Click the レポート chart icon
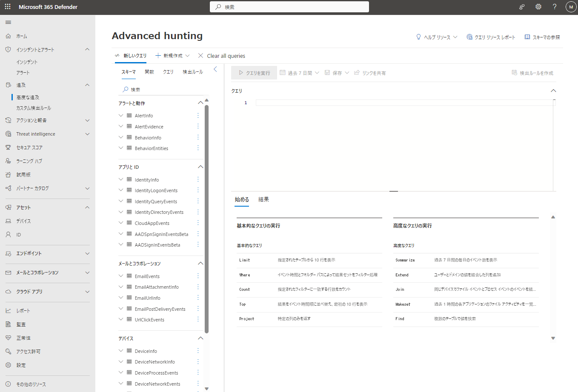Image resolution: width=578 pixels, height=392 pixels. coord(8,311)
